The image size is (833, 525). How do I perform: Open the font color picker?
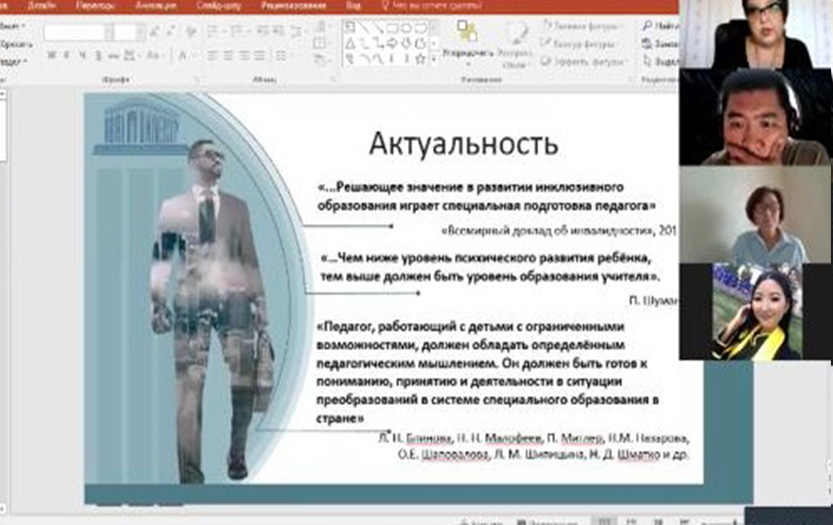pos(183,56)
